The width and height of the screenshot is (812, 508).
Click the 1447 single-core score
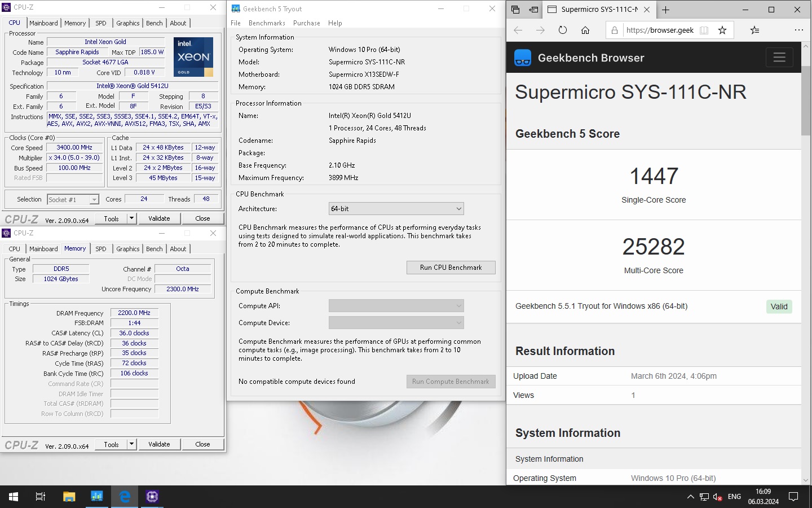[x=654, y=176]
